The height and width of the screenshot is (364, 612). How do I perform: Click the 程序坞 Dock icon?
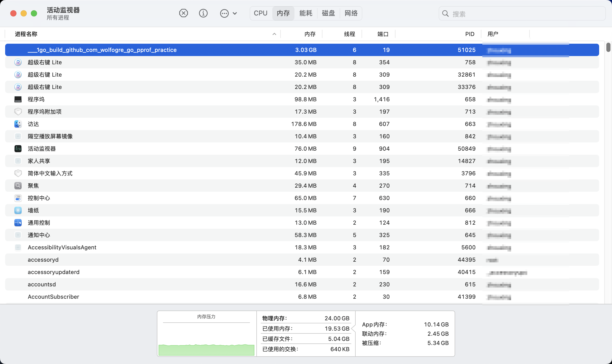pyautogui.click(x=18, y=99)
